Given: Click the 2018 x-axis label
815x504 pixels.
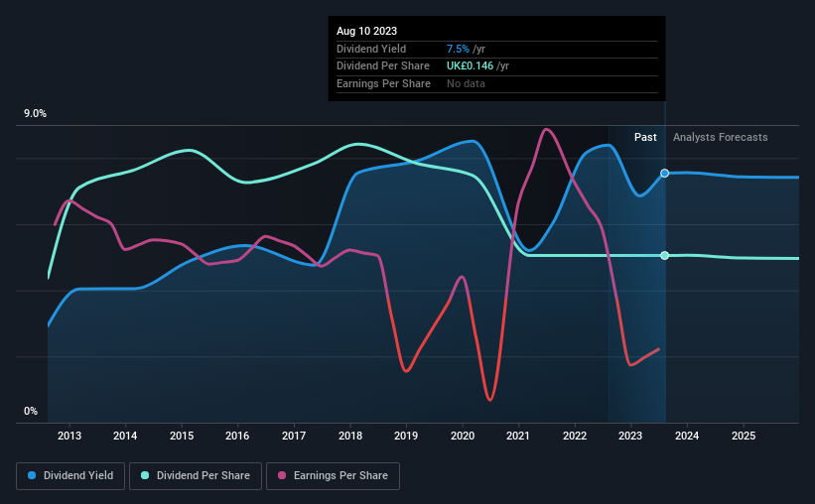Looking at the screenshot, I should pos(350,436).
